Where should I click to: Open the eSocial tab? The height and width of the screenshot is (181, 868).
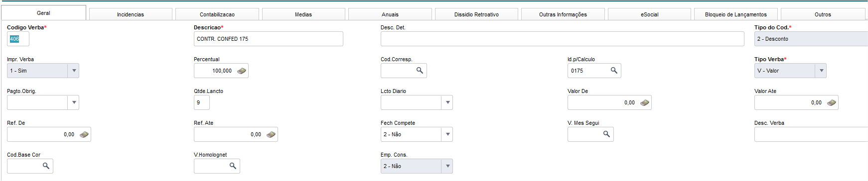[x=649, y=14]
